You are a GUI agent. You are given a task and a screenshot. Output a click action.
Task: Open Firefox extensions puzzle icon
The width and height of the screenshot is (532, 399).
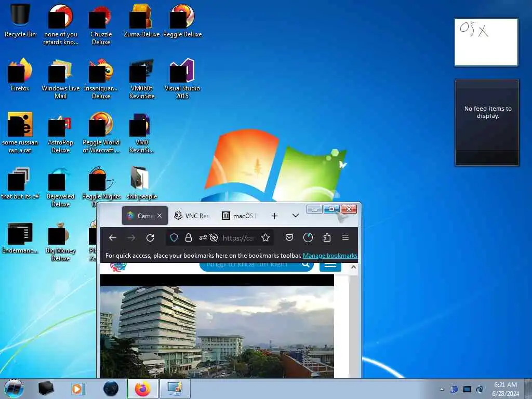(327, 238)
